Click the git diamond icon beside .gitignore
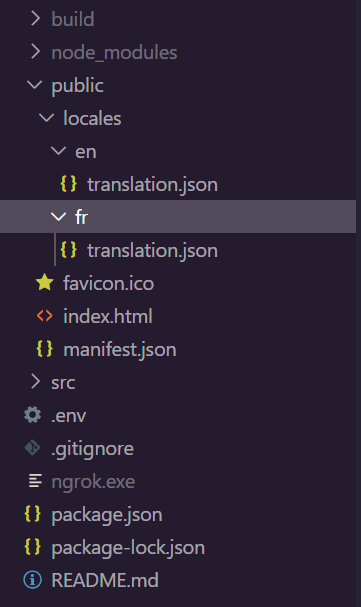Viewport: 361px width, 607px height. pos(33,448)
